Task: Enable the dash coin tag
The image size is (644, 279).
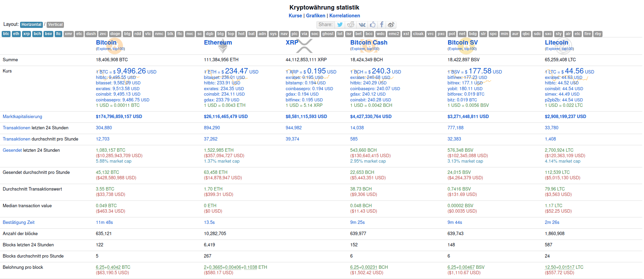Action: point(91,34)
